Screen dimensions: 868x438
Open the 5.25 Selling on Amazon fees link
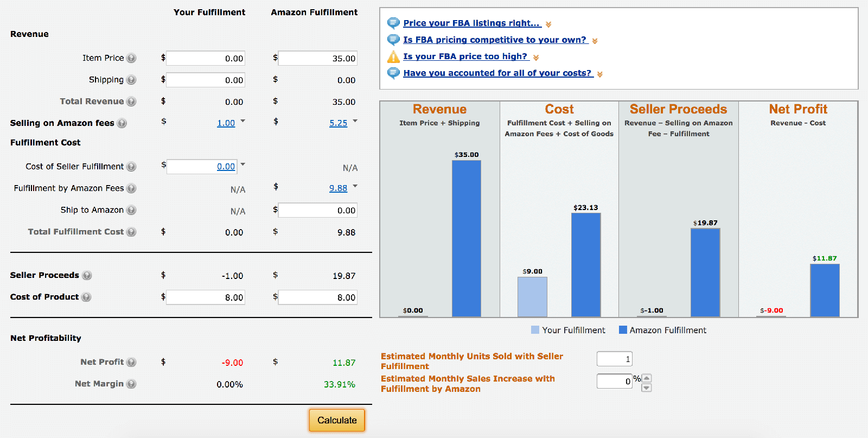click(x=339, y=123)
